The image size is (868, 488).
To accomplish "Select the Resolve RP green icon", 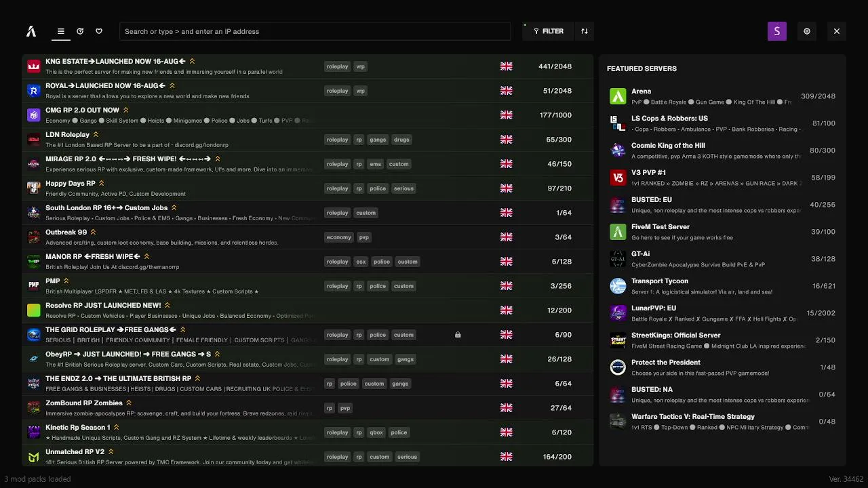I will [34, 310].
